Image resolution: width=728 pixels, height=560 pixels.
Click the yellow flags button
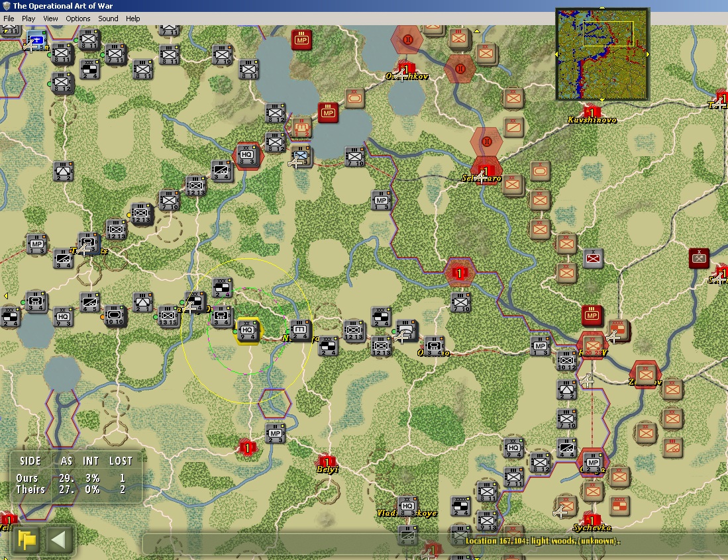(x=27, y=539)
